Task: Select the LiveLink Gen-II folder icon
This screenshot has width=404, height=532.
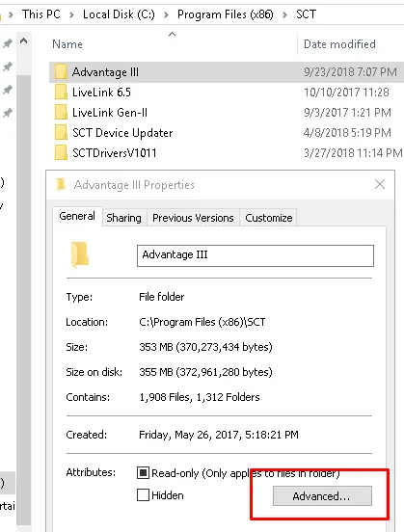Action: point(61,113)
